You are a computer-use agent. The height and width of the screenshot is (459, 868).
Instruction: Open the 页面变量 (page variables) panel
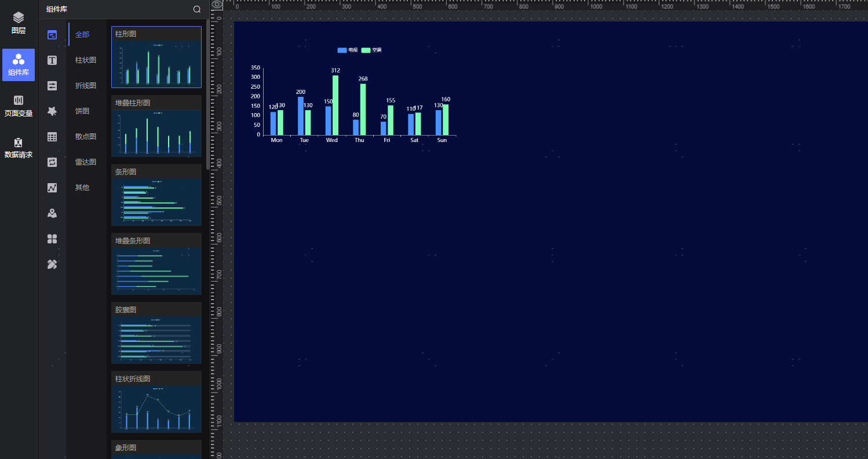[19, 106]
